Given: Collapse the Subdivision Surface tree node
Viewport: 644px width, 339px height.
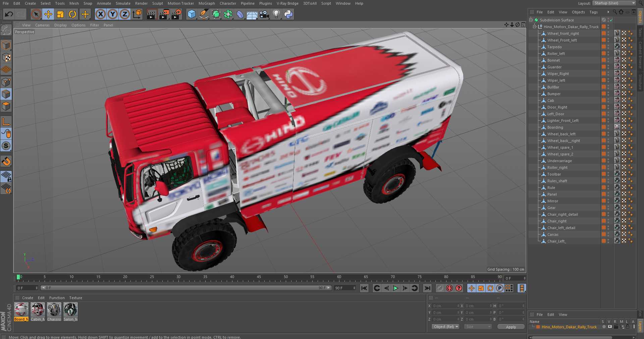Looking at the screenshot, I should (x=531, y=20).
